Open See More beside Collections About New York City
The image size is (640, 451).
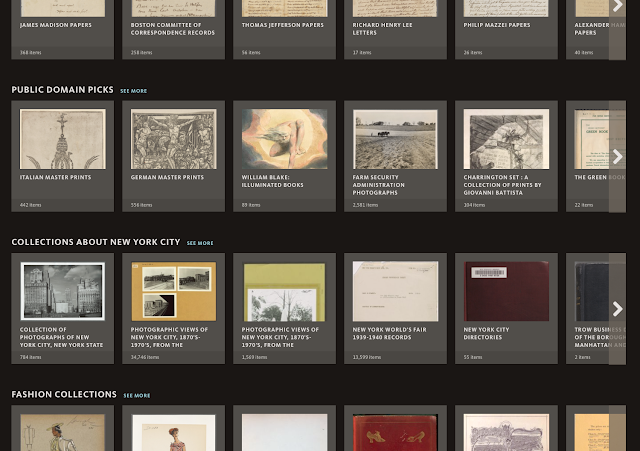(x=200, y=243)
